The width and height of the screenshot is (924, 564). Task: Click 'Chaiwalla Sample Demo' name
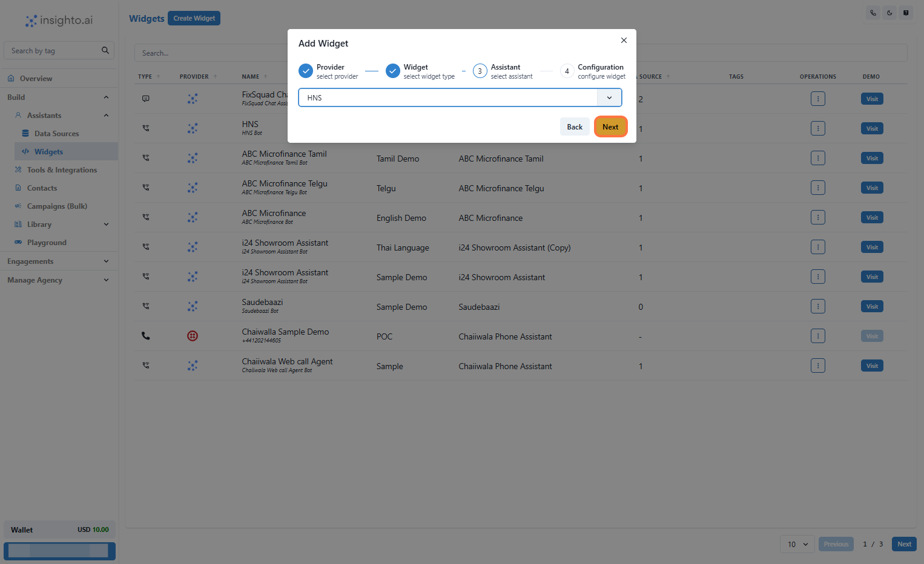click(285, 332)
